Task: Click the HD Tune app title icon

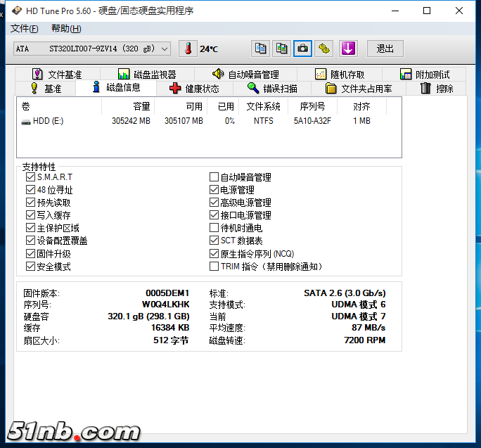Action: [17, 11]
